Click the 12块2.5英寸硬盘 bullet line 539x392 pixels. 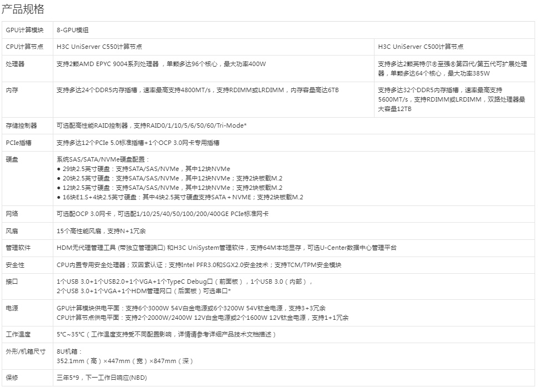pyautogui.click(x=169, y=188)
